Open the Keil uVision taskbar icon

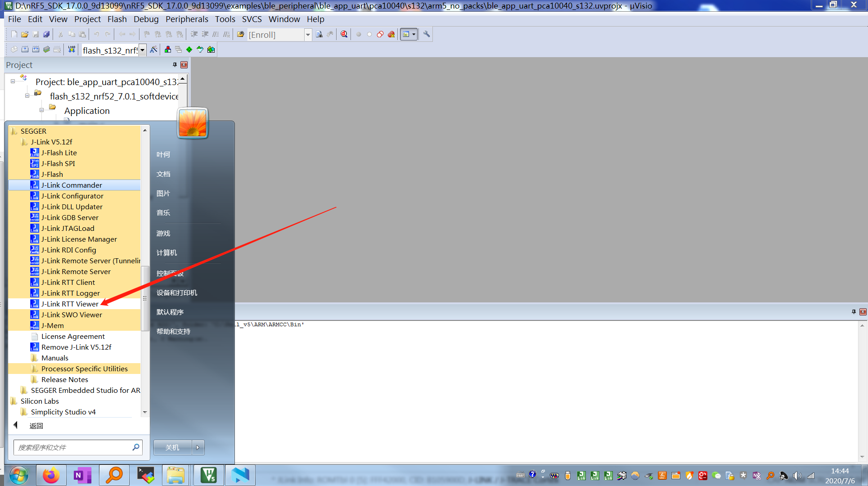pyautogui.click(x=209, y=475)
